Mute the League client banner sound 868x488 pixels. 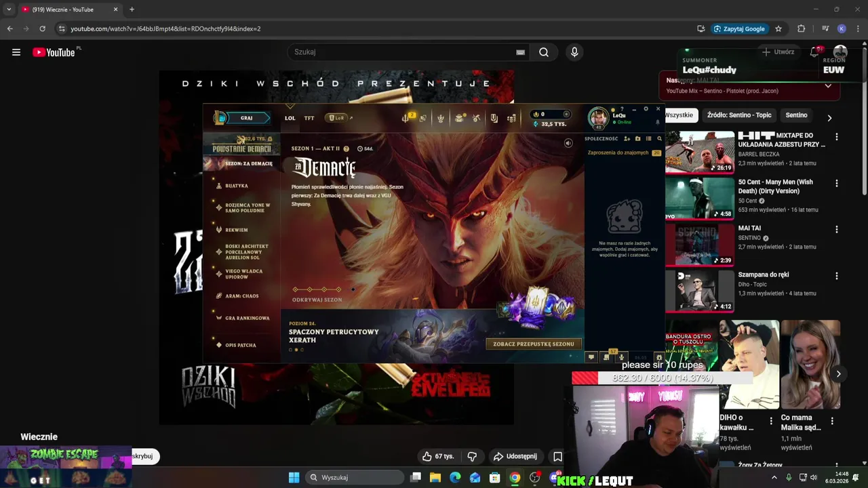tap(568, 143)
